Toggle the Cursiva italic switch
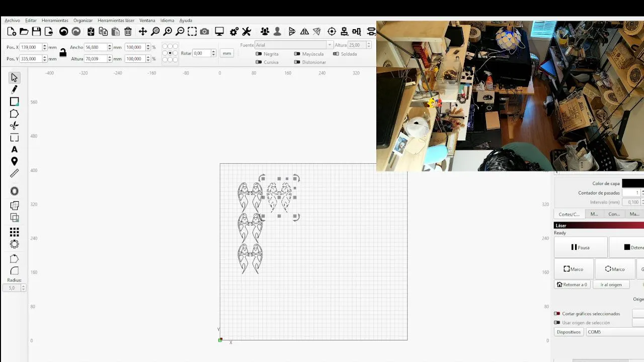Viewport: 644px width, 362px height. coord(259,62)
